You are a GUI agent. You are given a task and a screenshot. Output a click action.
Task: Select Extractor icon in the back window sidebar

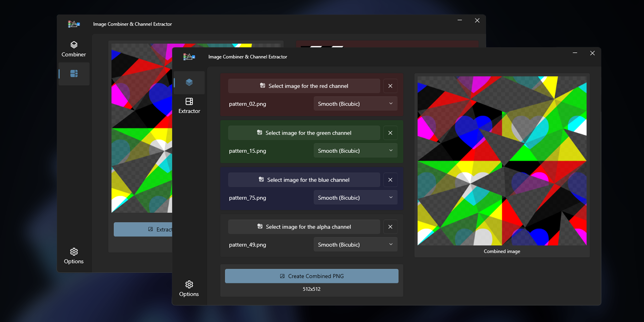[74, 73]
